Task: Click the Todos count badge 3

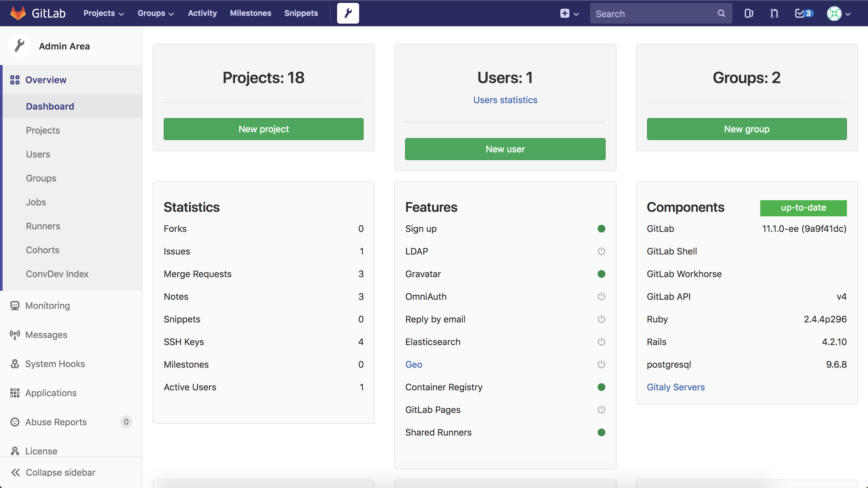Action: tap(808, 14)
